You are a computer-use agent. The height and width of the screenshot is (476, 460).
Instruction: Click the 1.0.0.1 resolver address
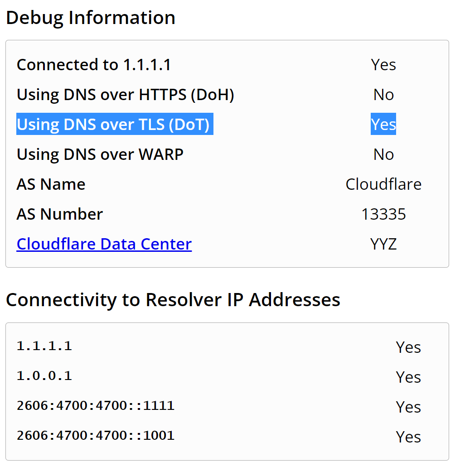pos(44,376)
